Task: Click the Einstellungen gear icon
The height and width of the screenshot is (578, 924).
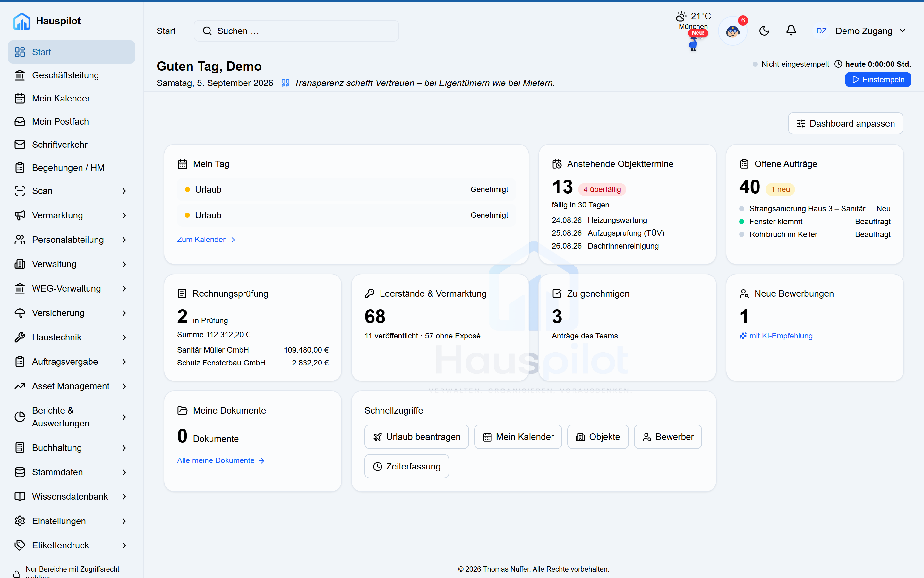Action: pos(20,521)
